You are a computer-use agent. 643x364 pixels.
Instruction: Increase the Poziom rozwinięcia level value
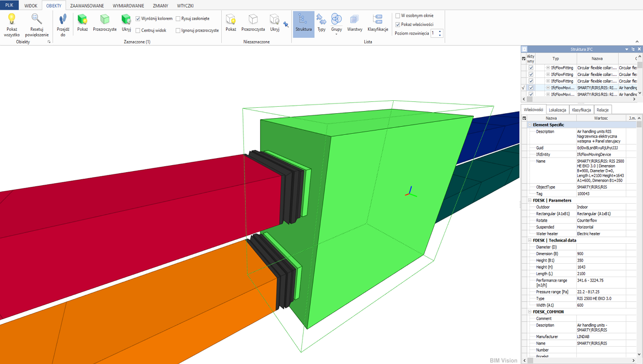440,31
